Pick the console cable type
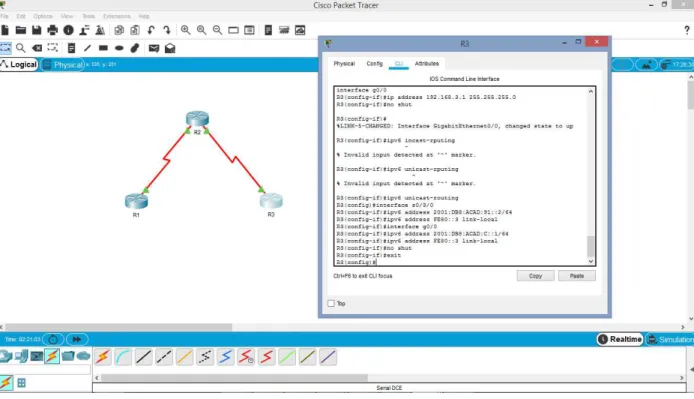Viewport: 694px width, 399px height. click(x=123, y=356)
